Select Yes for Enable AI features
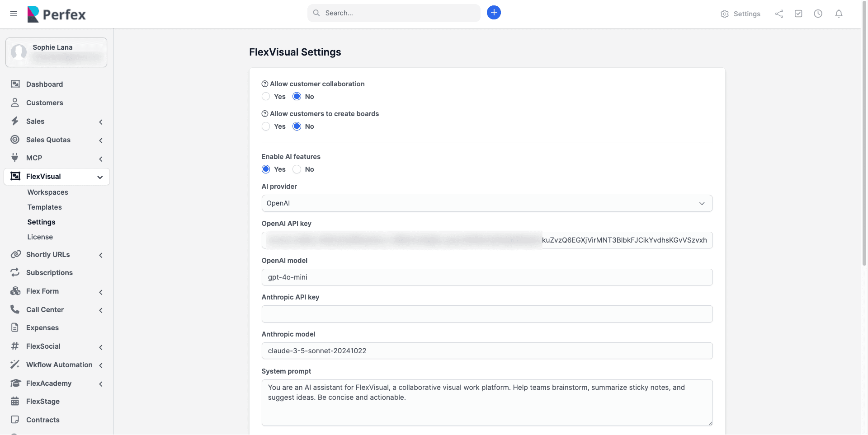 tap(266, 169)
